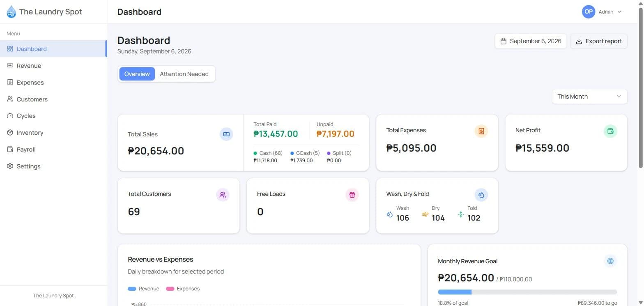
Task: Go to the Revenue page
Action: [x=53, y=66]
